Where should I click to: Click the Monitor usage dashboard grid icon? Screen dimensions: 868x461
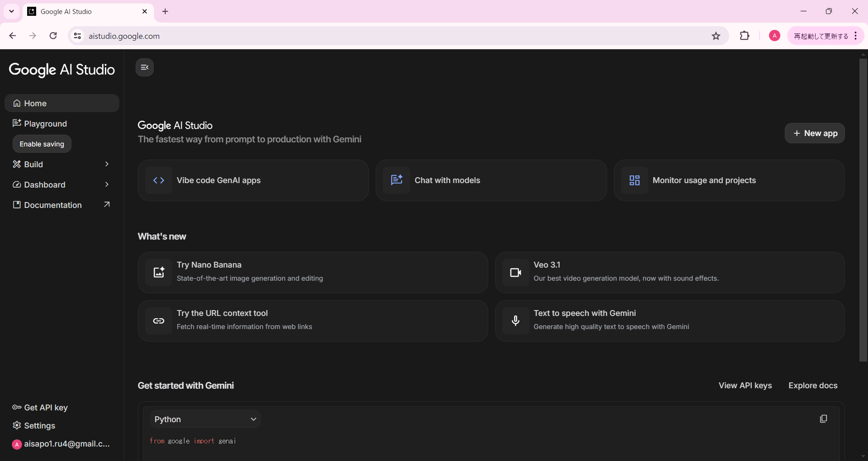click(634, 180)
